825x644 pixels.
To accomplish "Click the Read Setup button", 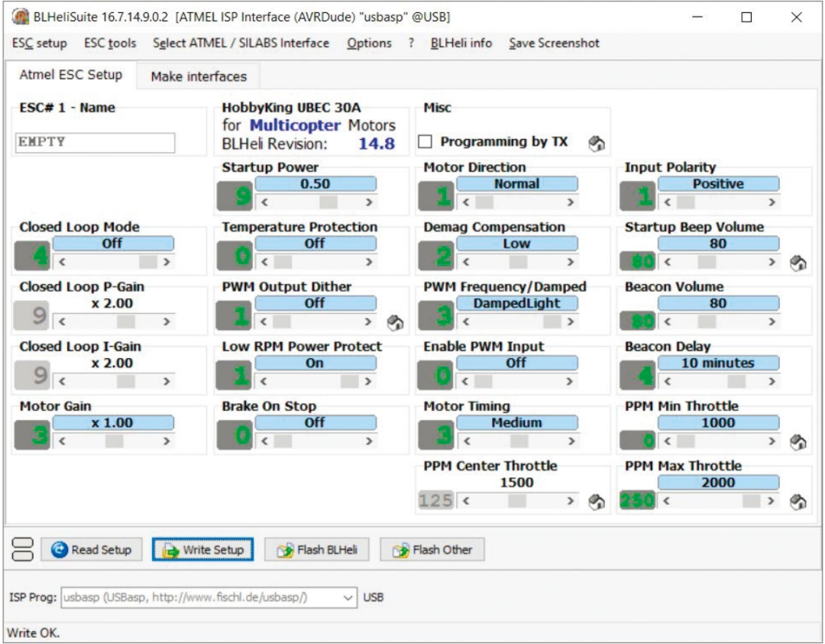I will point(92,550).
